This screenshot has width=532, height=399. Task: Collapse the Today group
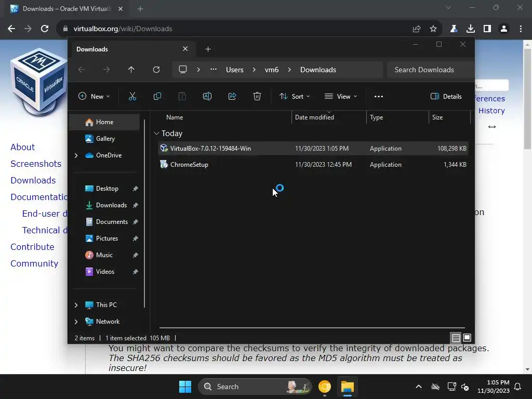point(156,134)
